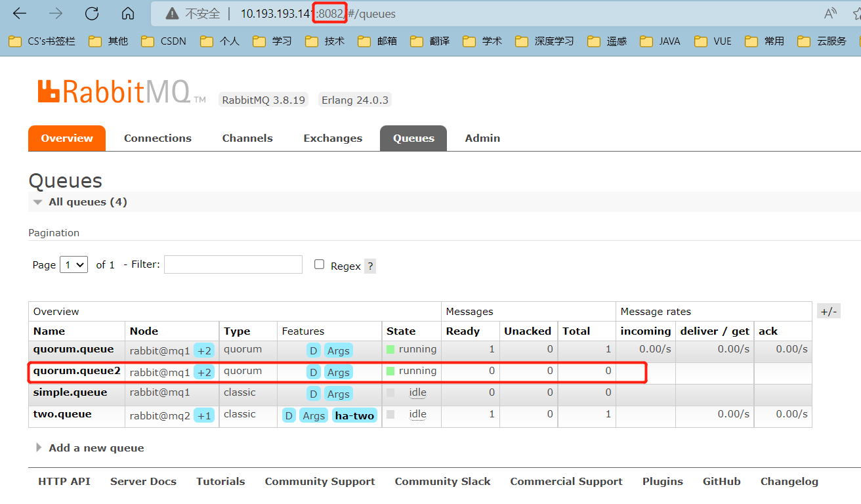Open the Exchanges tab
Viewport: 861px width, 504px height.
(x=333, y=138)
